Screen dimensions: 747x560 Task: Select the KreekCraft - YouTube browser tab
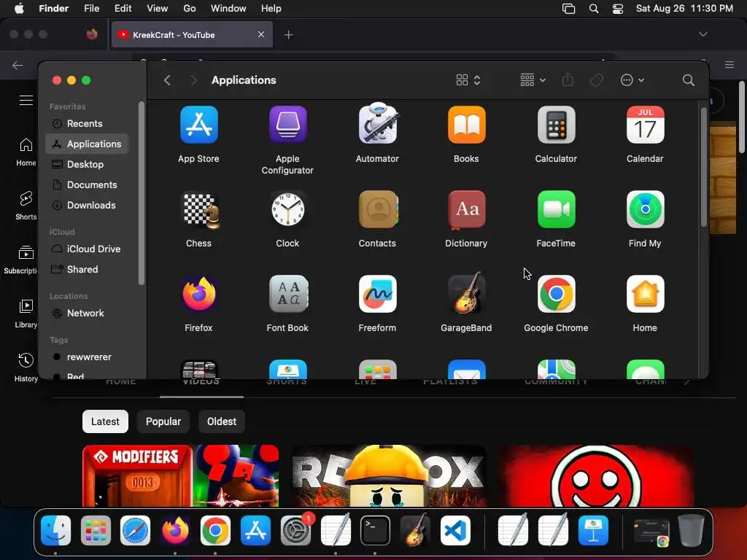[x=192, y=35]
